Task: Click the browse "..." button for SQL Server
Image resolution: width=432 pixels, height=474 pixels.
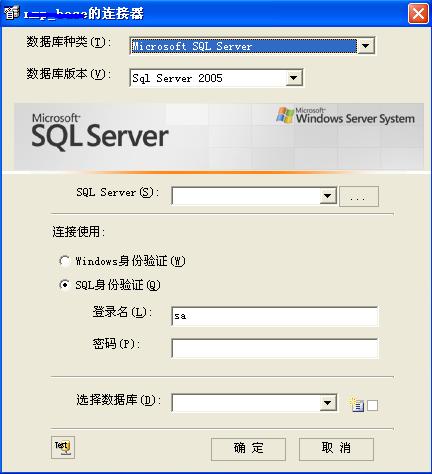Action: click(359, 196)
